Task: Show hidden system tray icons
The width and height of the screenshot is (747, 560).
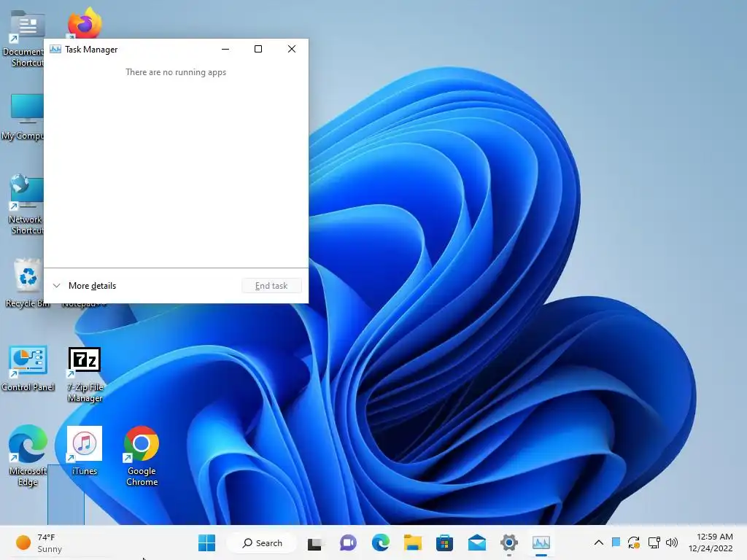Action: pyautogui.click(x=599, y=542)
